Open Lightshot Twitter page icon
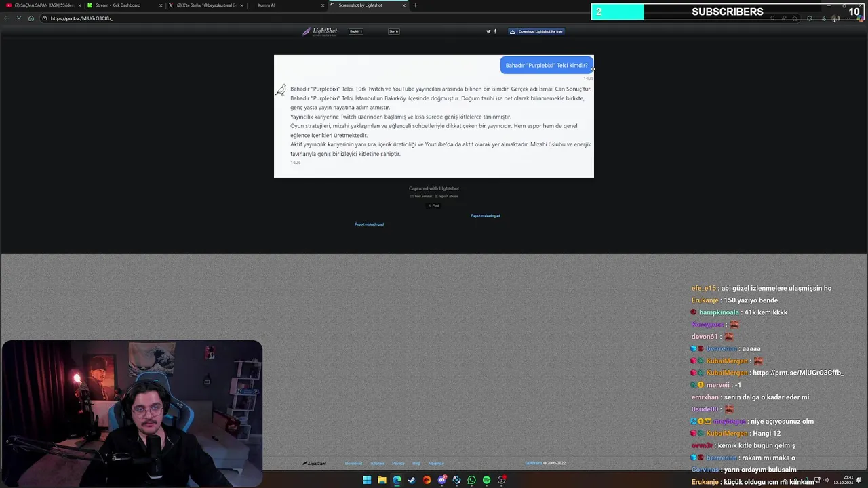Image resolution: width=868 pixels, height=488 pixels. click(488, 31)
